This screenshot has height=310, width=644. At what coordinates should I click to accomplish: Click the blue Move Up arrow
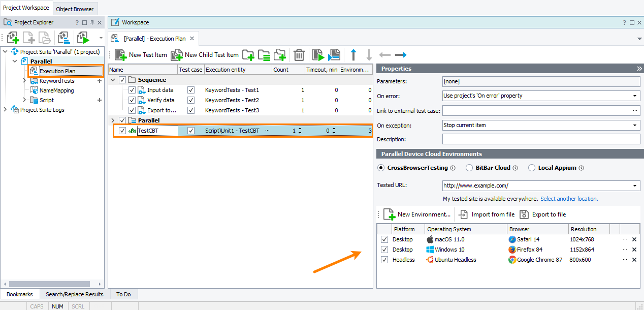[x=354, y=55]
